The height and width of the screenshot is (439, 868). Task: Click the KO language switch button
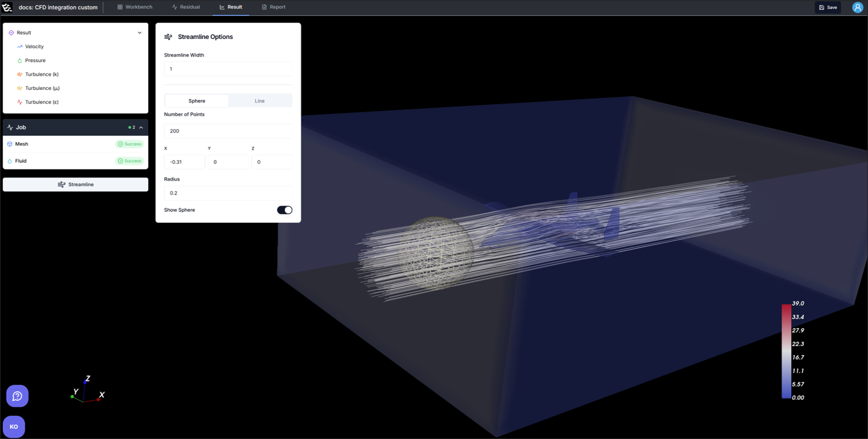click(14, 426)
